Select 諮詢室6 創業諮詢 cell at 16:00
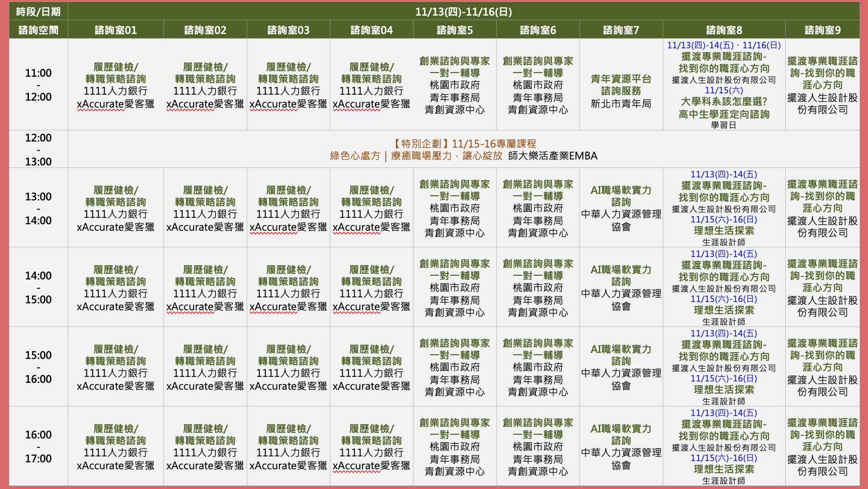Viewport: 868px width, 489px height. 538,447
